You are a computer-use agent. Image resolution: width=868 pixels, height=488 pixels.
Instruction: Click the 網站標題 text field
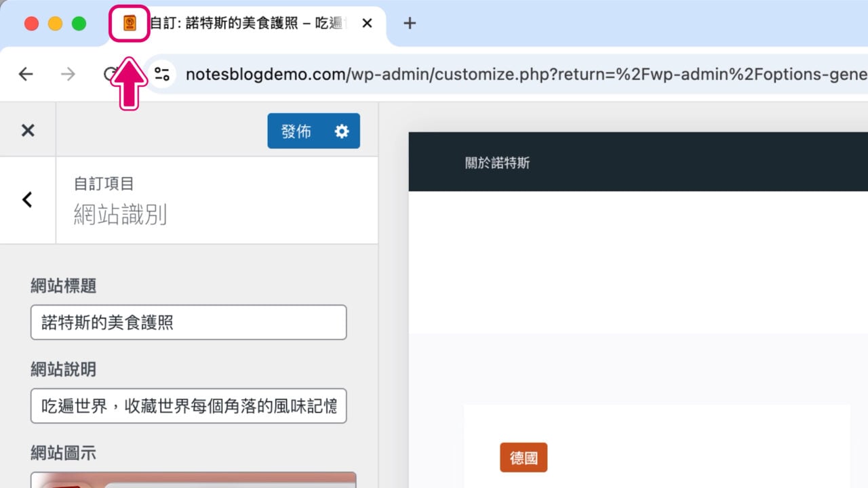tap(189, 322)
